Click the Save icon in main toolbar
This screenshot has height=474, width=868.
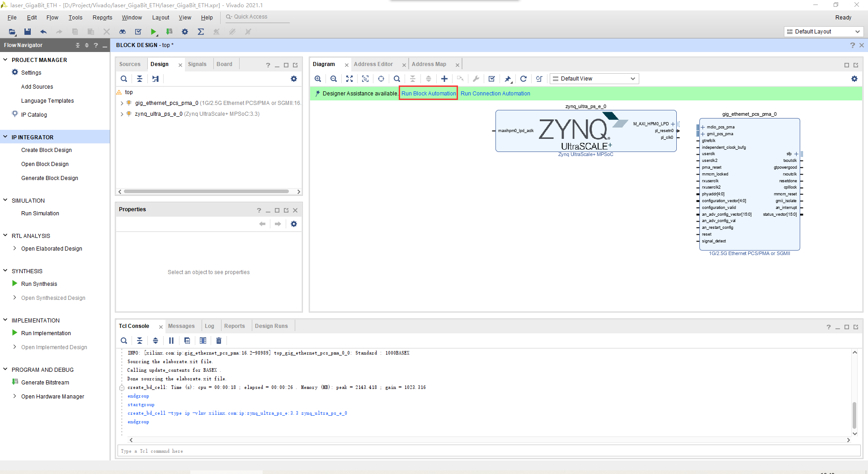27,32
